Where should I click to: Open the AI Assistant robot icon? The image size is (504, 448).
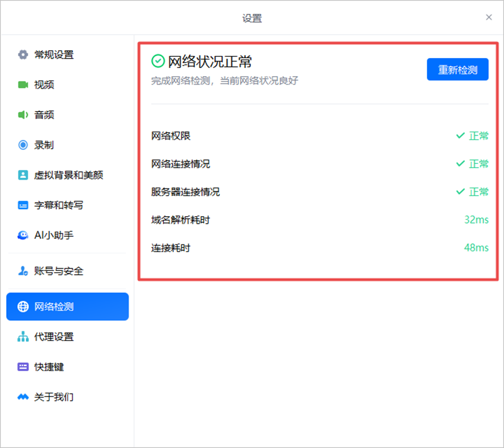pos(23,235)
